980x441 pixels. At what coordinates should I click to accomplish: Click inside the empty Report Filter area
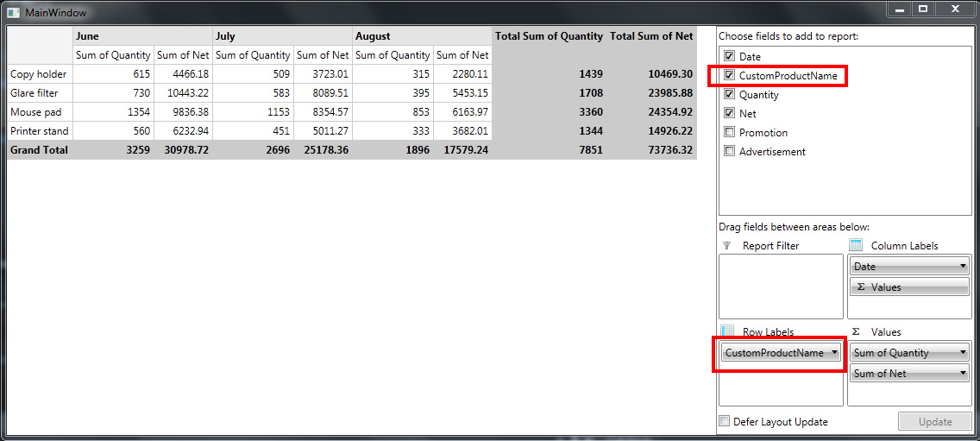click(x=781, y=287)
